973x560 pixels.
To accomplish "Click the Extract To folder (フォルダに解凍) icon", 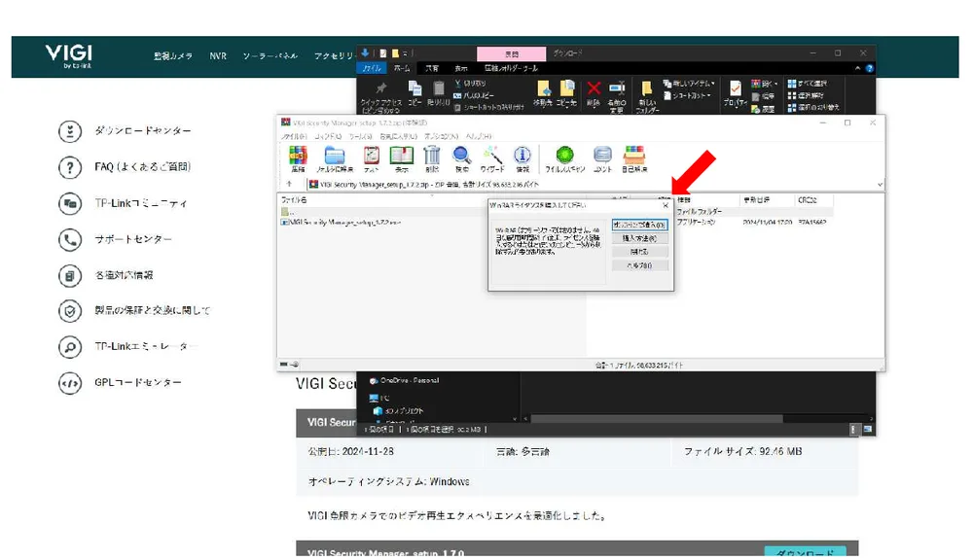I will [x=335, y=158].
